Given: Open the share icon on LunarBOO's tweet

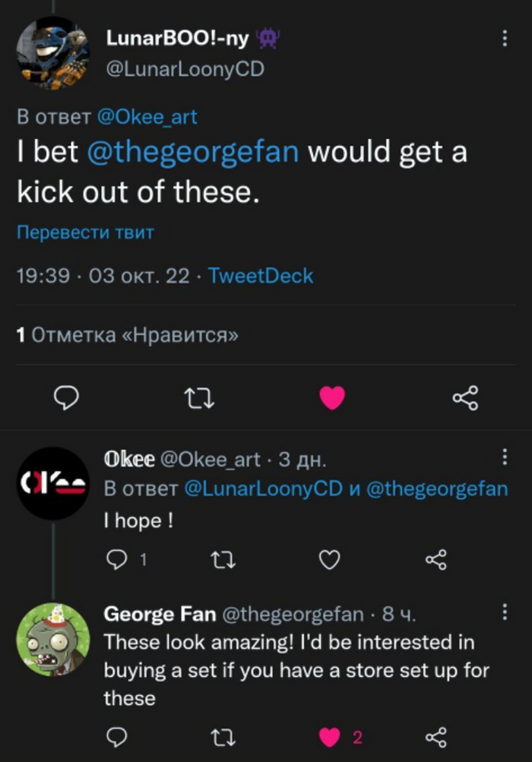Looking at the screenshot, I should point(464,397).
